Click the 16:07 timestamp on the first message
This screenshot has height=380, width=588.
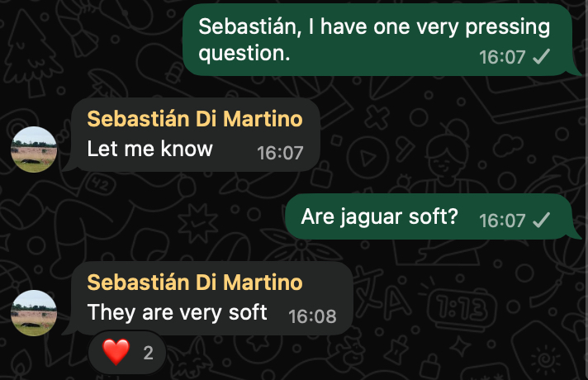click(x=502, y=57)
